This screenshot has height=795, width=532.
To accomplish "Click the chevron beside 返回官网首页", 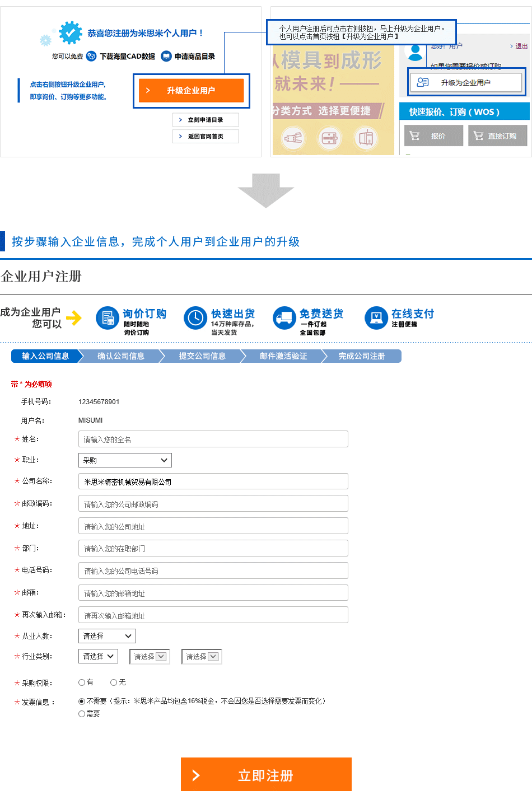I will 180,136.
